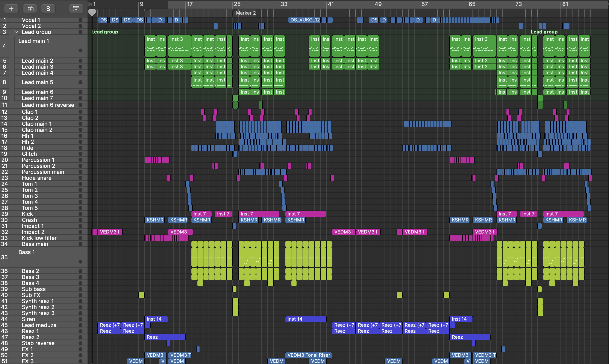Toggle the Vocal 2 track dot
609x364 pixels.
pos(80,26)
